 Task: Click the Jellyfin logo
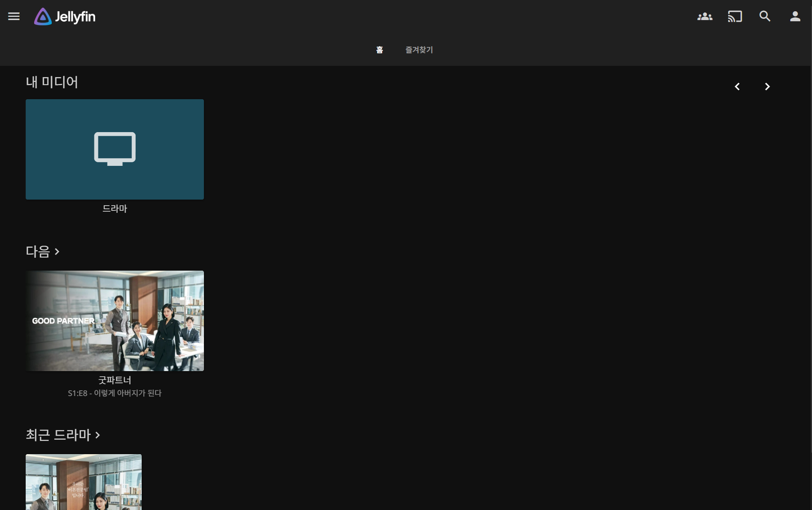click(65, 16)
